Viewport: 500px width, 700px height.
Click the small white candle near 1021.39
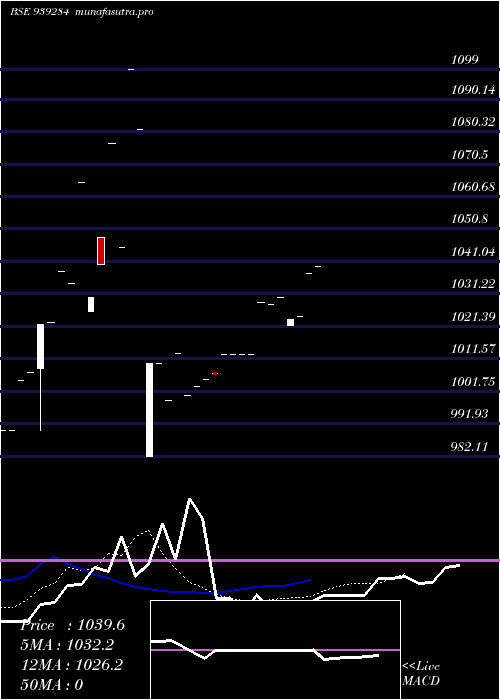click(x=290, y=322)
